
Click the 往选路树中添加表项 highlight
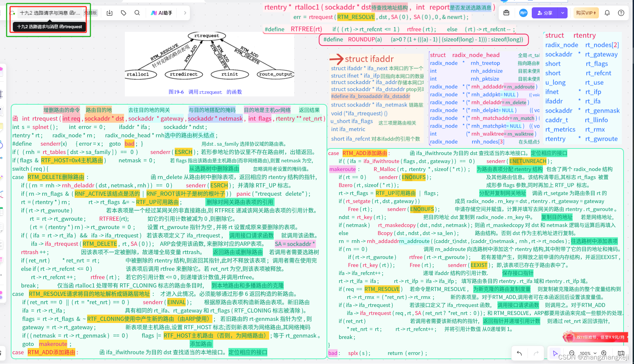click(x=594, y=241)
